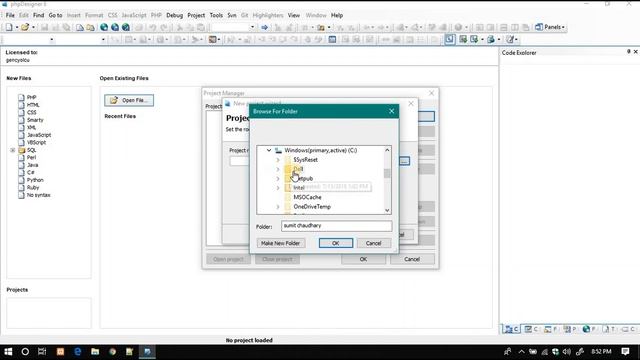
Task: Close the Browse For Folder dialog
Action: (391, 111)
